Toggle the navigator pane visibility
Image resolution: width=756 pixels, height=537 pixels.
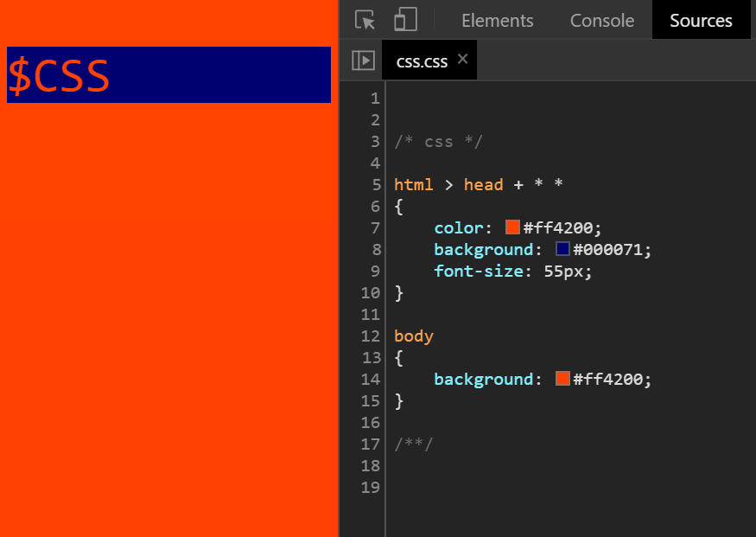[363, 60]
